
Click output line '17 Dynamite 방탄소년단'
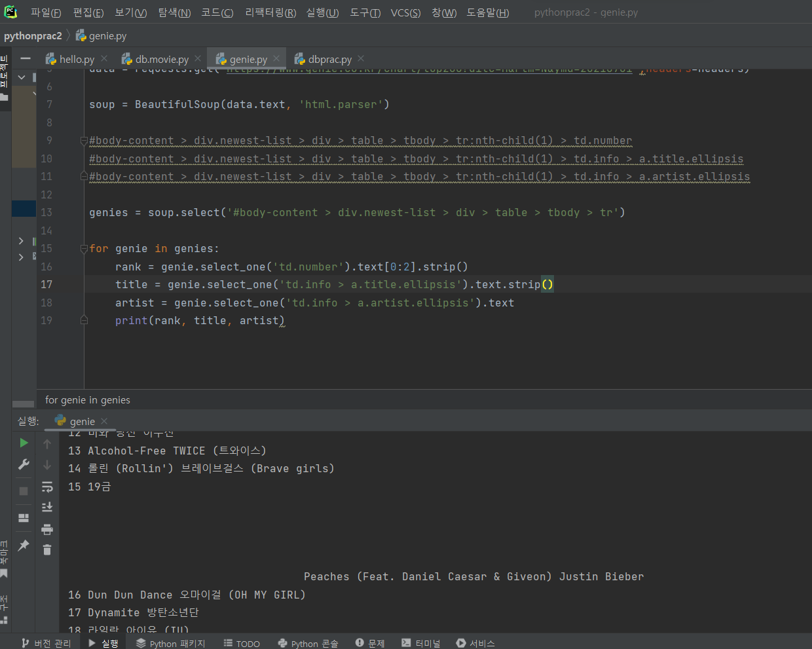click(133, 613)
